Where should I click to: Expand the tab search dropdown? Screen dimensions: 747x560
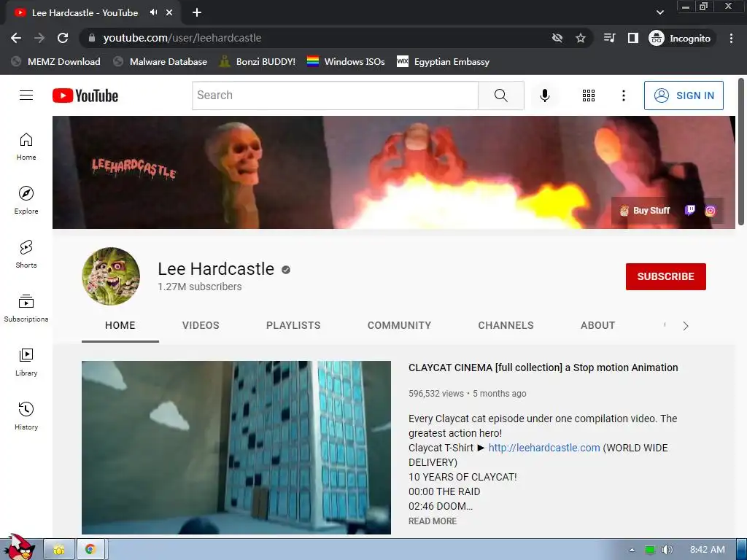(x=659, y=12)
